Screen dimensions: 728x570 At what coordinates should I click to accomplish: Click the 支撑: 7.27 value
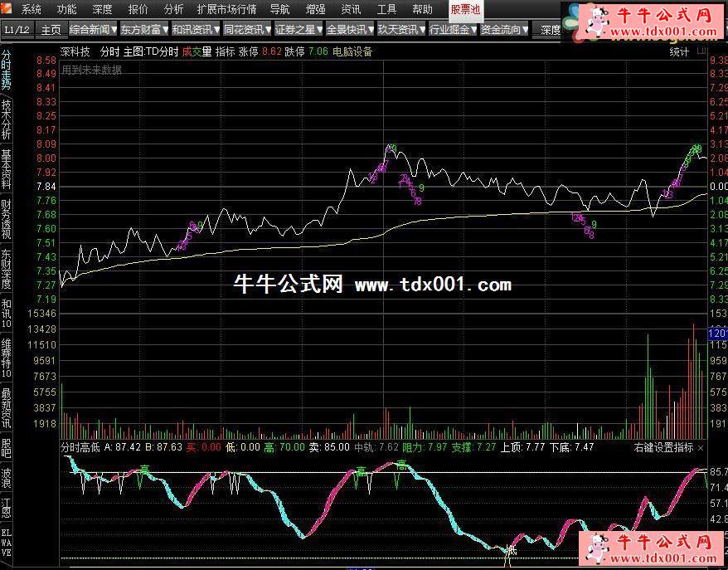pos(473,447)
